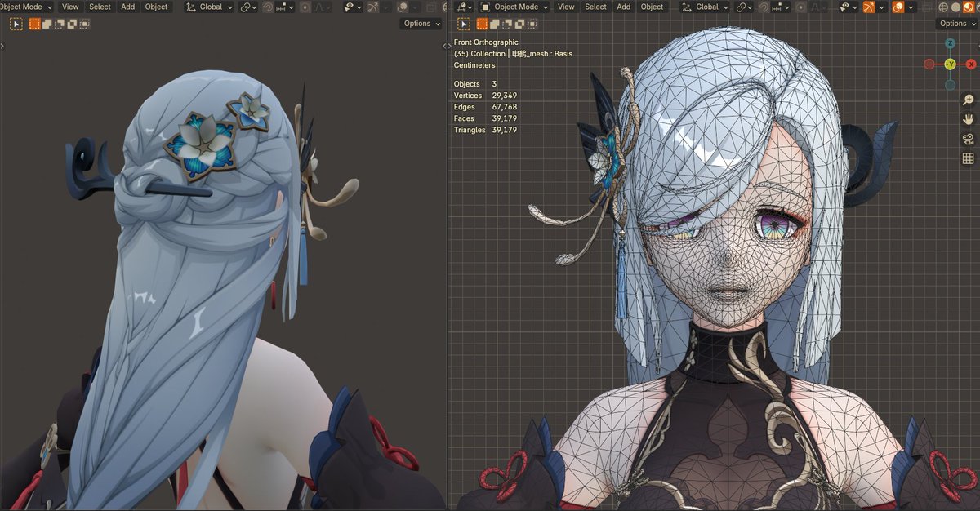Expand Options dropdown in right viewport
Image resolution: width=980 pixels, height=511 pixels.
tap(957, 24)
